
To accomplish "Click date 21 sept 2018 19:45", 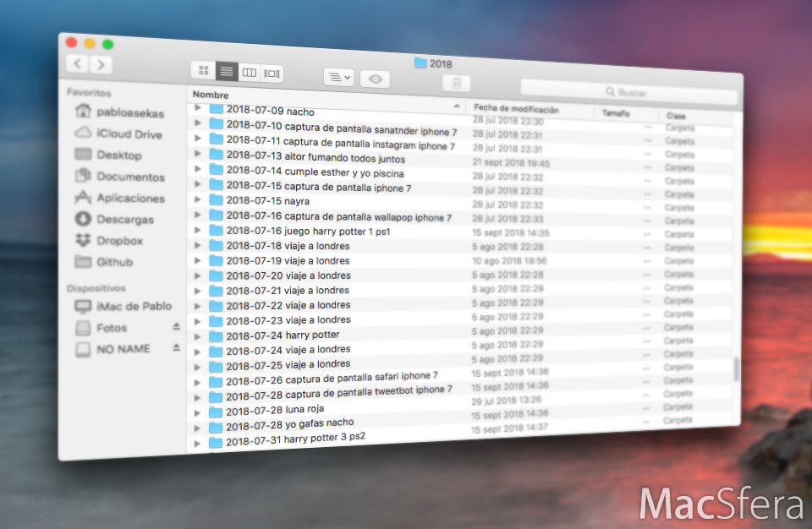I will 511,162.
